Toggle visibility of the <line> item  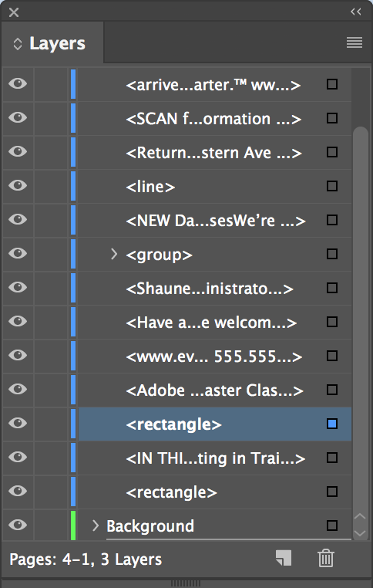click(18, 185)
